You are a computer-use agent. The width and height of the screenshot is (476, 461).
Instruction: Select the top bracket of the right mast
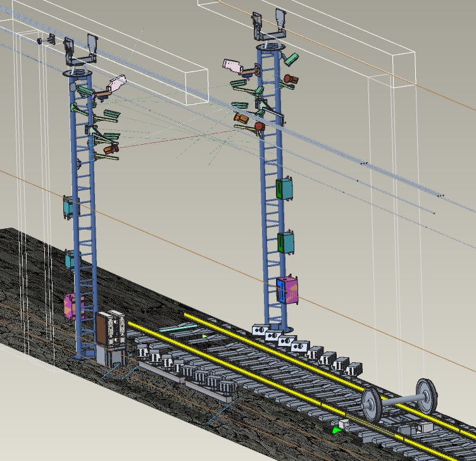pos(269,25)
